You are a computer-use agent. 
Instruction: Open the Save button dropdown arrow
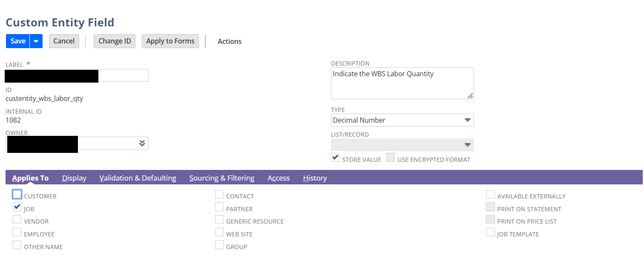[x=36, y=41]
